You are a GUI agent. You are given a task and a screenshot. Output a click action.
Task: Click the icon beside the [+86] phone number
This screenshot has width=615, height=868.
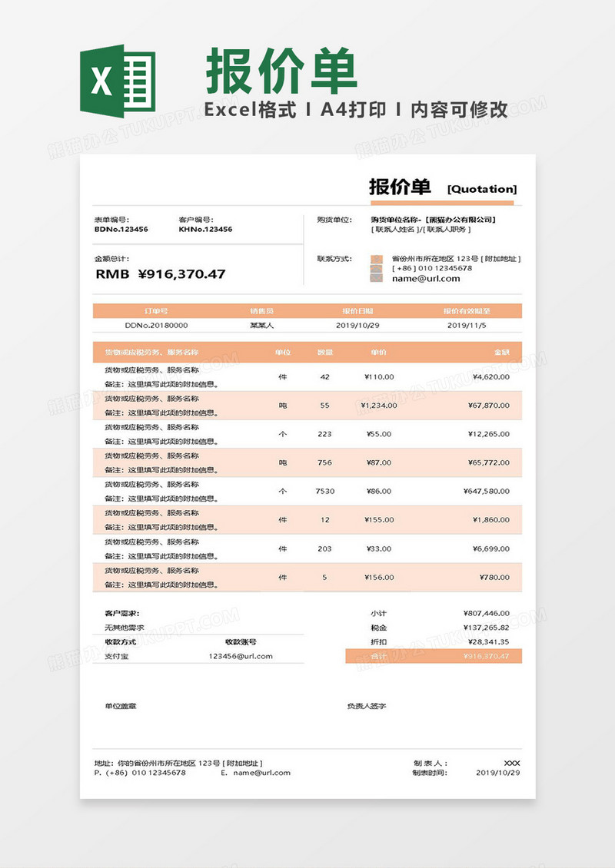click(x=377, y=269)
